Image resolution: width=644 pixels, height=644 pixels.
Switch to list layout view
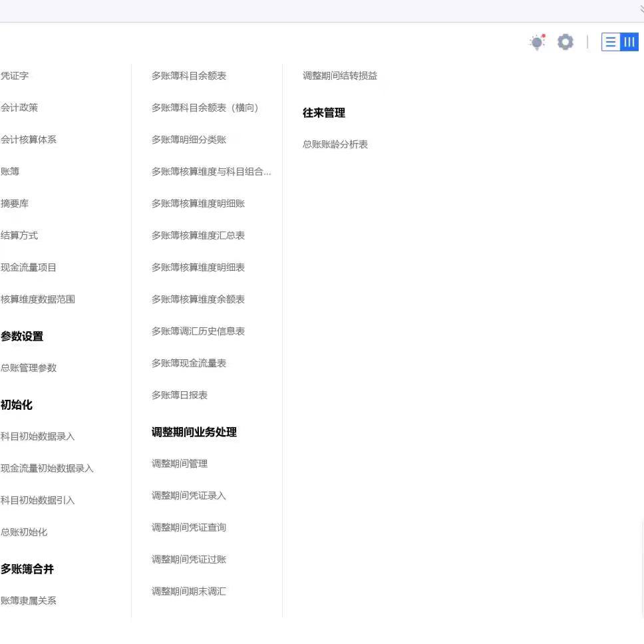click(611, 42)
